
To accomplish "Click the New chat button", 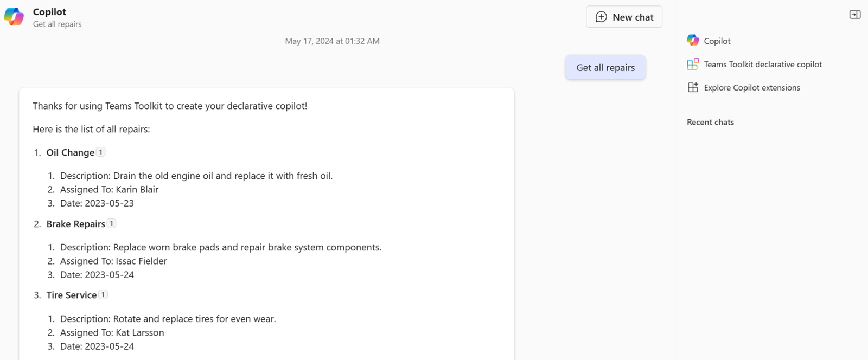I will pos(623,17).
